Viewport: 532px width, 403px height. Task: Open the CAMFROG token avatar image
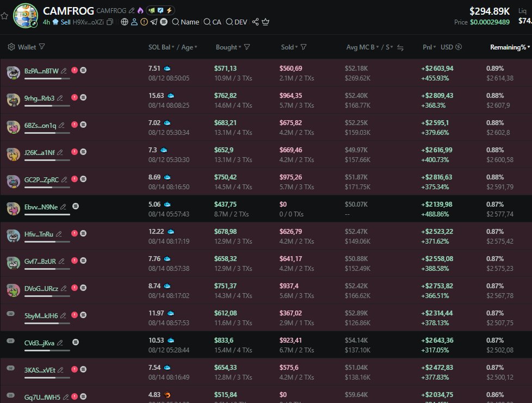tap(26, 16)
